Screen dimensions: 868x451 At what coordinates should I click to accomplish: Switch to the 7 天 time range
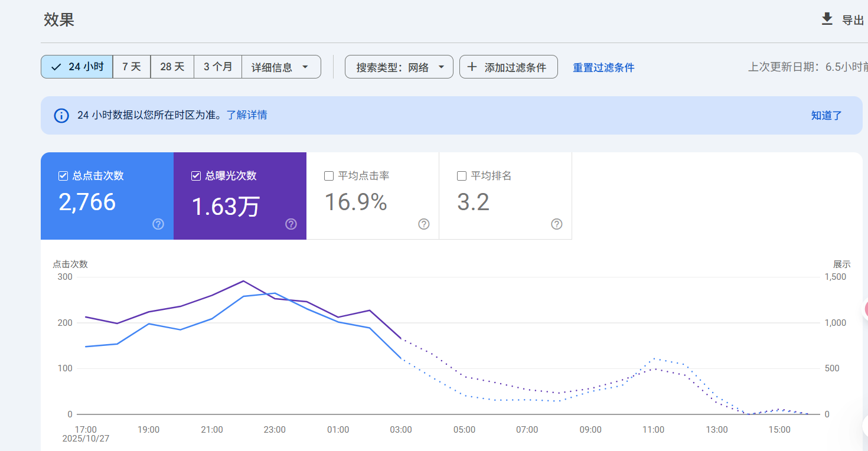pos(132,67)
